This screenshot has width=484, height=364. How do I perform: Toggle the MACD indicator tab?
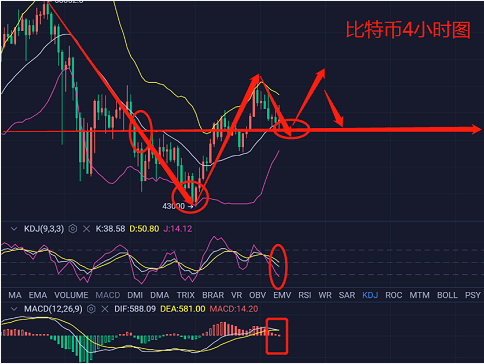click(x=108, y=295)
